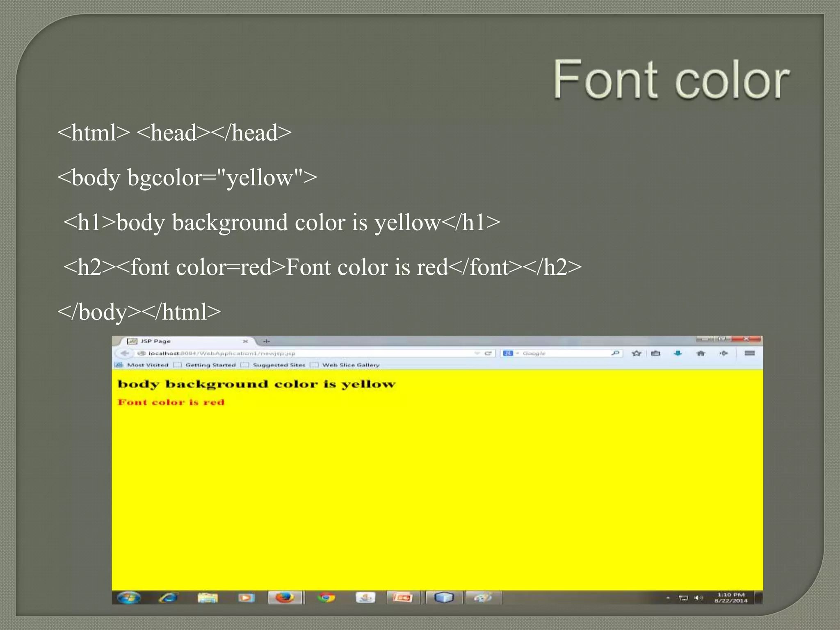Screen dimensions: 840x630
Task: Click the code line '<body bgcolor="yellow">'
Action: click(x=187, y=178)
